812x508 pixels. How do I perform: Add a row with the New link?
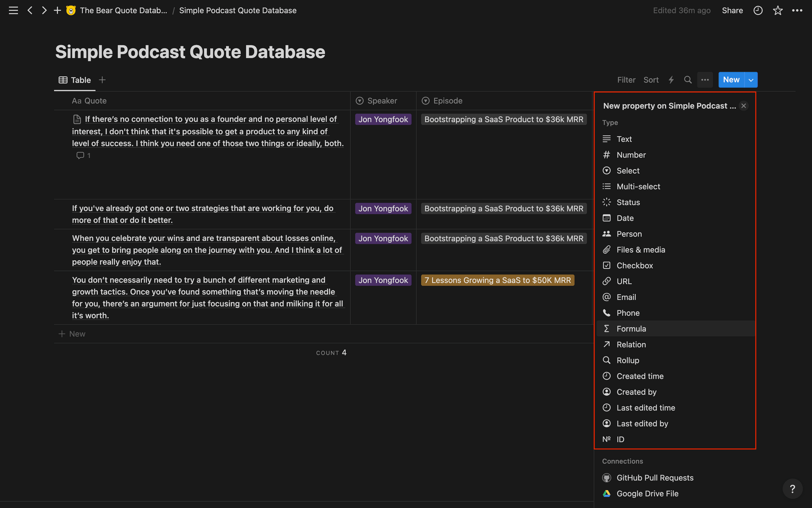[71, 333]
